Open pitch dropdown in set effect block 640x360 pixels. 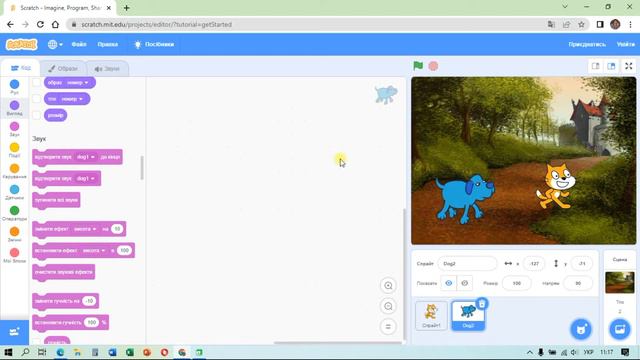pos(94,250)
